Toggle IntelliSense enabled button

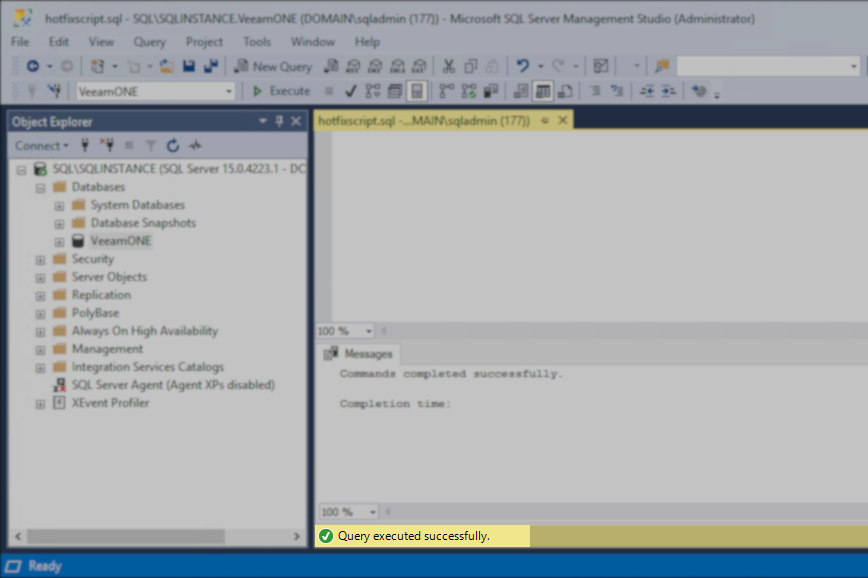point(417,91)
